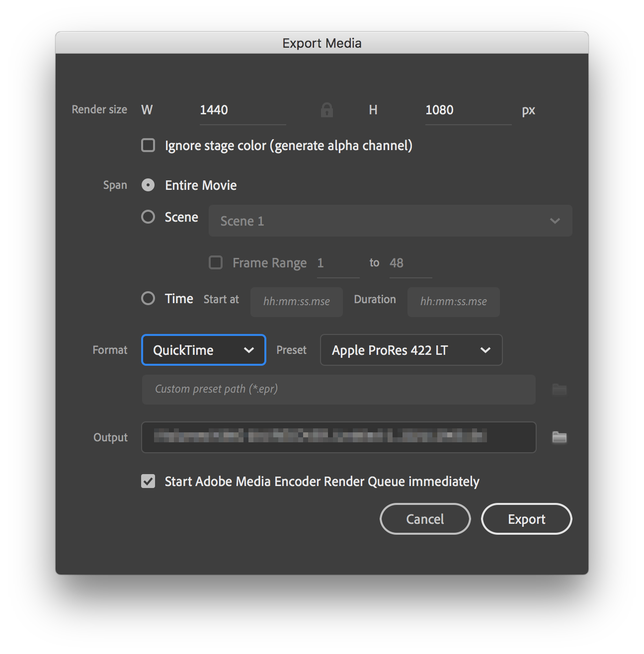
Task: Click the Duration time input field
Action: pos(453,302)
